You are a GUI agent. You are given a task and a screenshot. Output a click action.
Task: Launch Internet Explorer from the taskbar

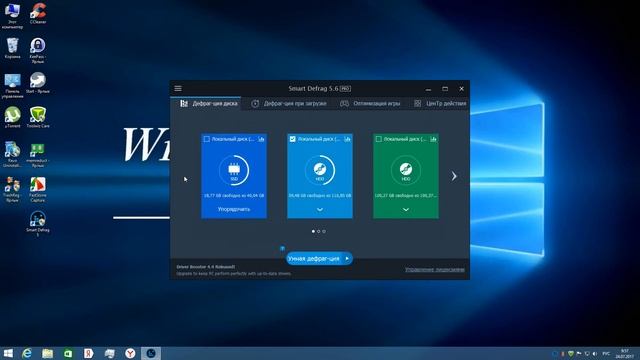(x=27, y=353)
